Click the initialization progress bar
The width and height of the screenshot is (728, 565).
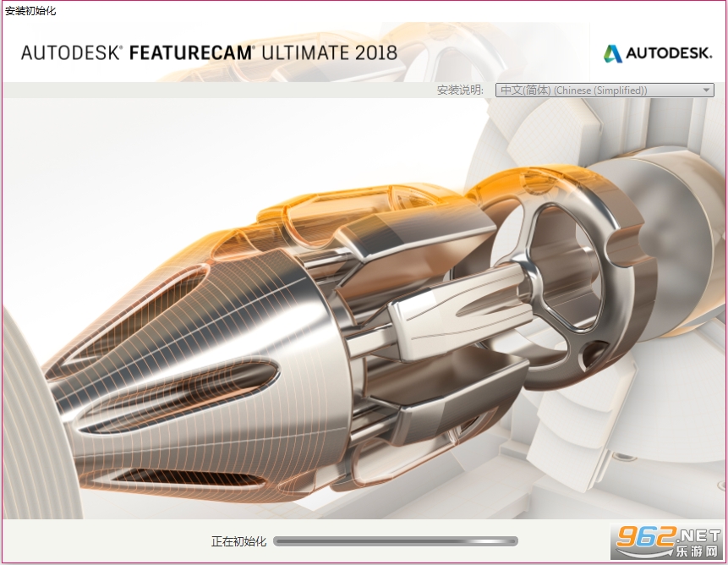coord(395,540)
